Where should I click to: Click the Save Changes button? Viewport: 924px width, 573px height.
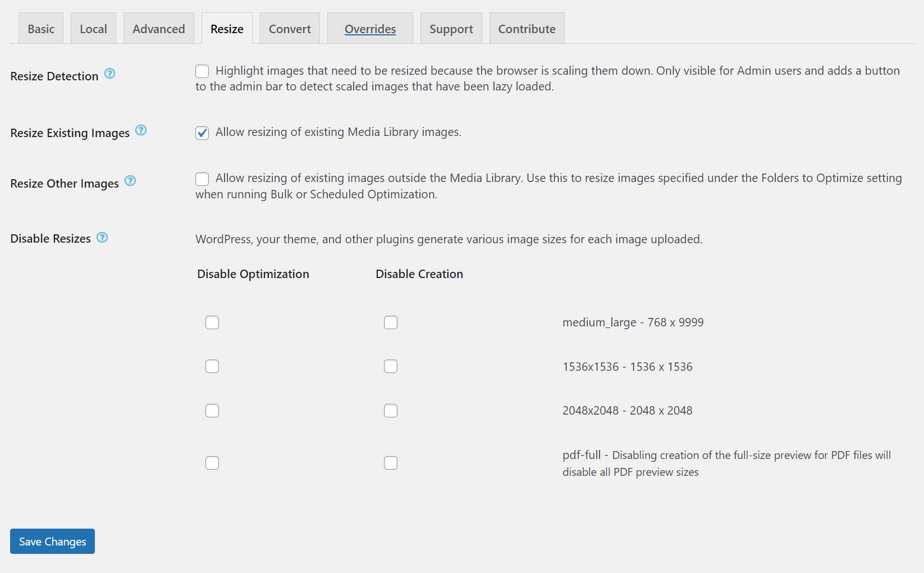tap(52, 541)
